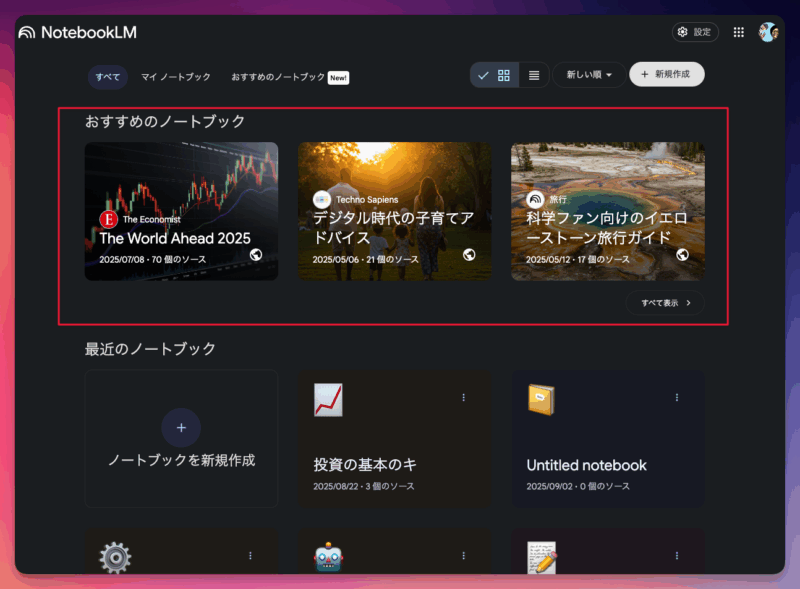The height and width of the screenshot is (589, 800).
Task: Click globe icon on 子育て card
Action: [x=469, y=255]
